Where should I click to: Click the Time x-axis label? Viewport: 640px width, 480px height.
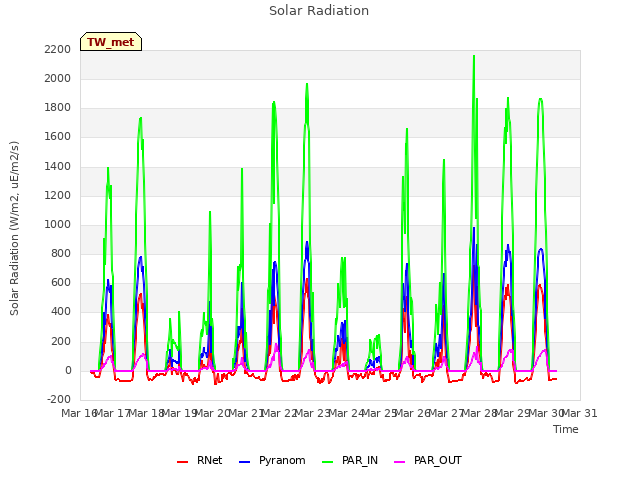tap(566, 429)
